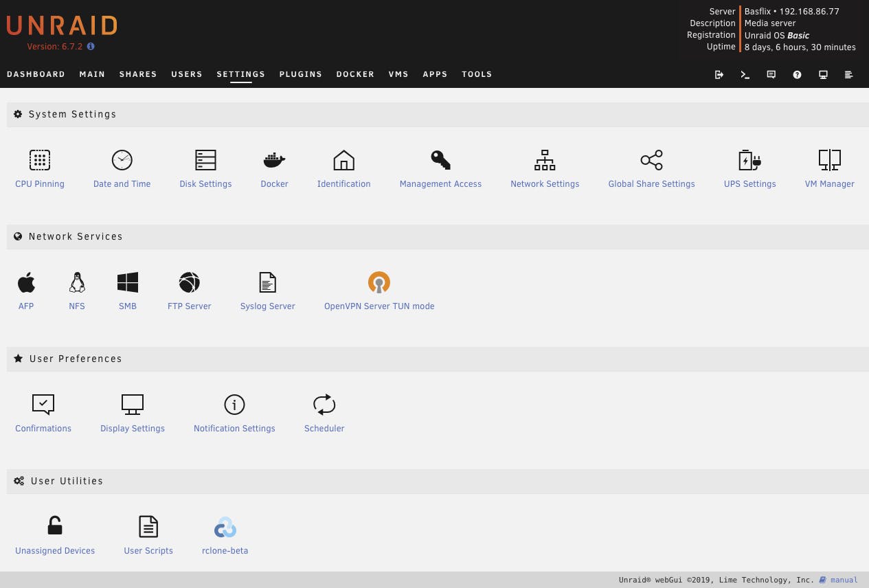Screen dimensions: 869x588
Task: Open SMB Windows logo icon
Action: point(128,282)
